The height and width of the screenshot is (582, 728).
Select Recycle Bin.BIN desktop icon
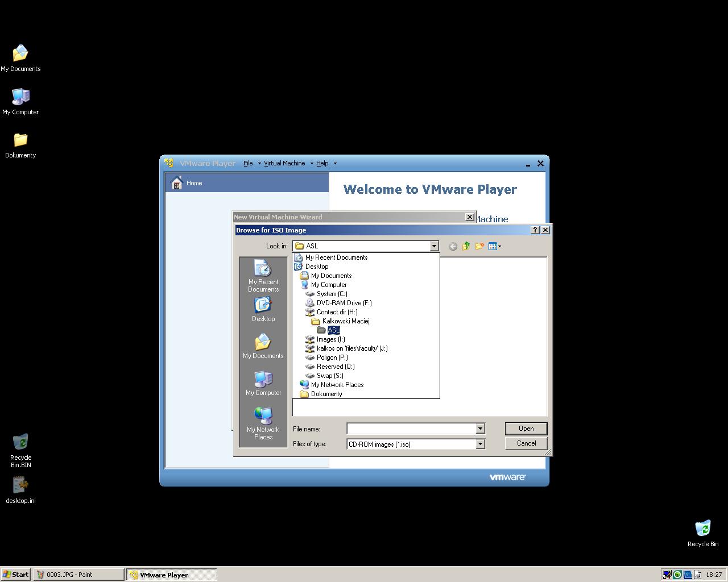pos(20,451)
